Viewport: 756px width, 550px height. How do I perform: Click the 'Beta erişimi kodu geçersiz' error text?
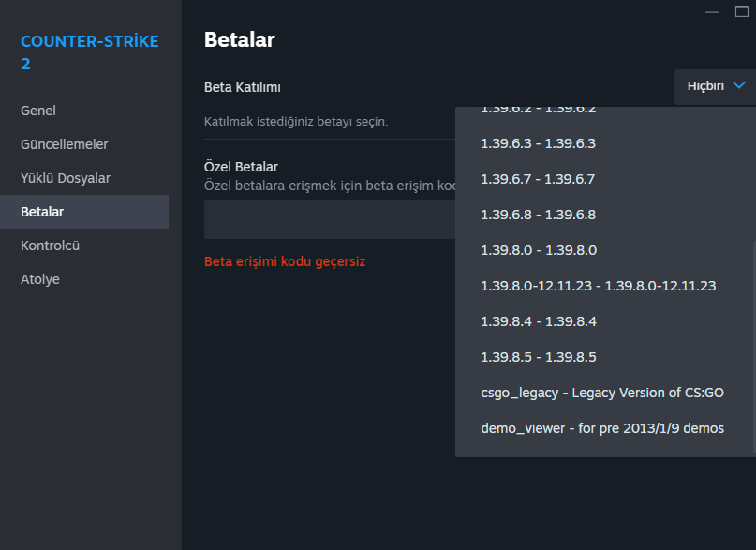pyautogui.click(x=285, y=261)
